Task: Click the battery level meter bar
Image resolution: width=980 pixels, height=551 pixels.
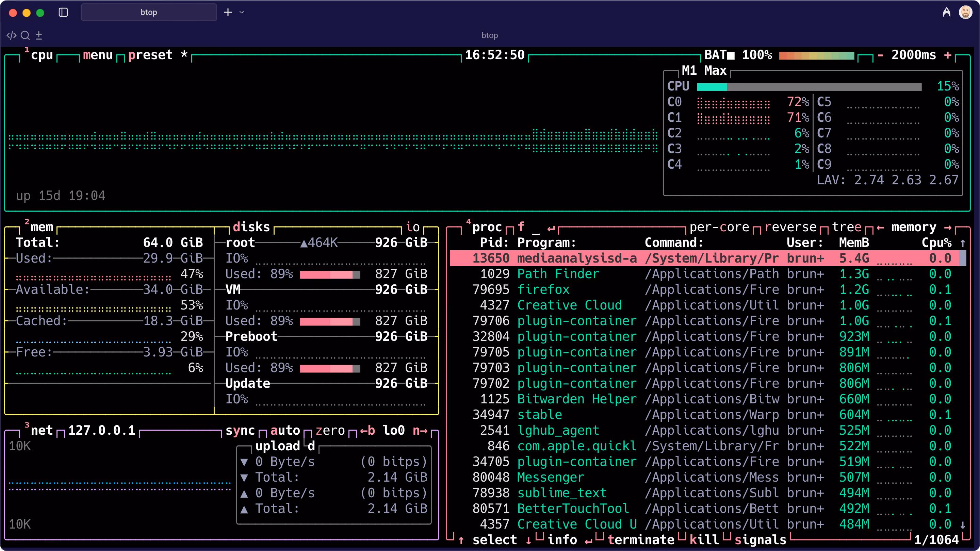Action: pos(816,55)
